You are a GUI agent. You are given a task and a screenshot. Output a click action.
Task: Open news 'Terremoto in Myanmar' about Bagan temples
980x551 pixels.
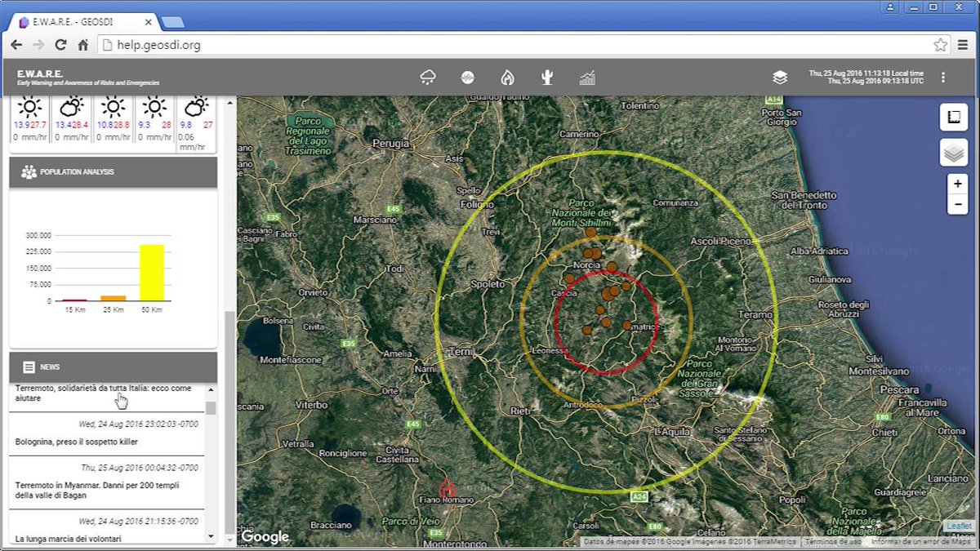click(x=96, y=490)
